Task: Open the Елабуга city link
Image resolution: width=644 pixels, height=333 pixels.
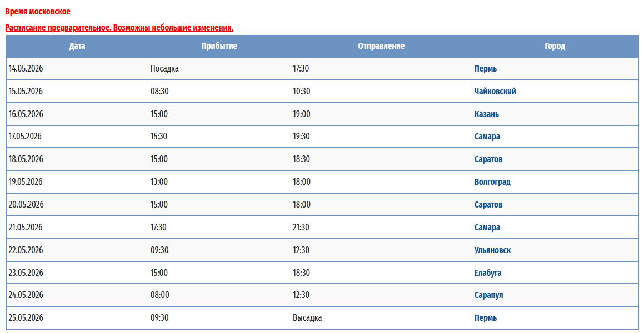Action: (x=488, y=273)
